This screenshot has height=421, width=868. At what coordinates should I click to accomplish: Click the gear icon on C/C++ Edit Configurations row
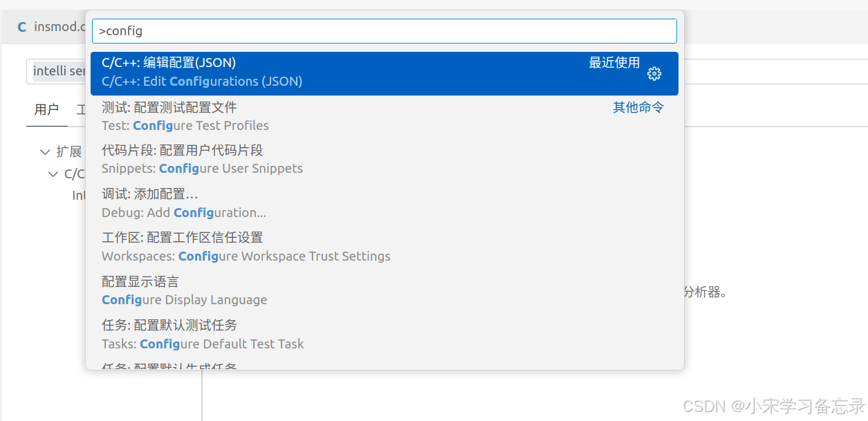tap(654, 74)
